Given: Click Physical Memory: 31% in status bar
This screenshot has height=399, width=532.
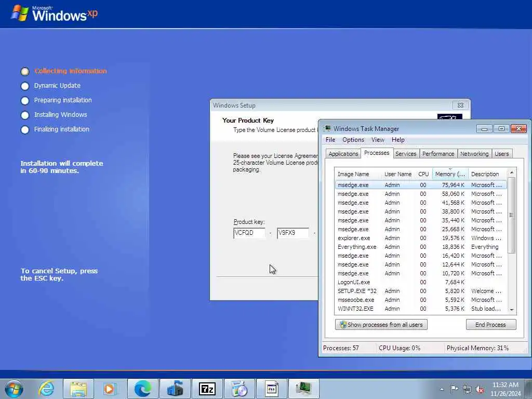Looking at the screenshot, I should tap(477, 348).
